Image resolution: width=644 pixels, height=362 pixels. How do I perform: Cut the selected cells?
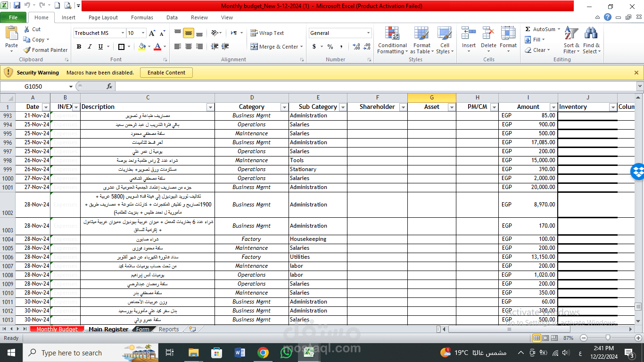pyautogui.click(x=32, y=29)
